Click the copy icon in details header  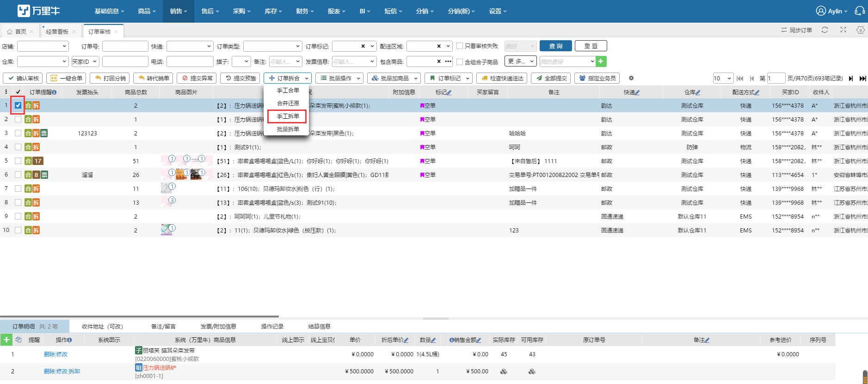(18, 340)
